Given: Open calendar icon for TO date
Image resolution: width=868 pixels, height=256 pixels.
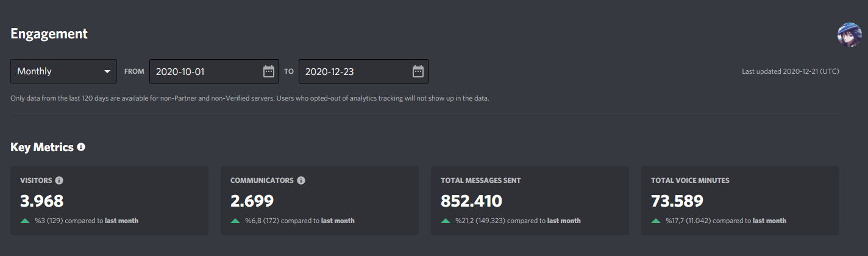Looking at the screenshot, I should click(418, 71).
